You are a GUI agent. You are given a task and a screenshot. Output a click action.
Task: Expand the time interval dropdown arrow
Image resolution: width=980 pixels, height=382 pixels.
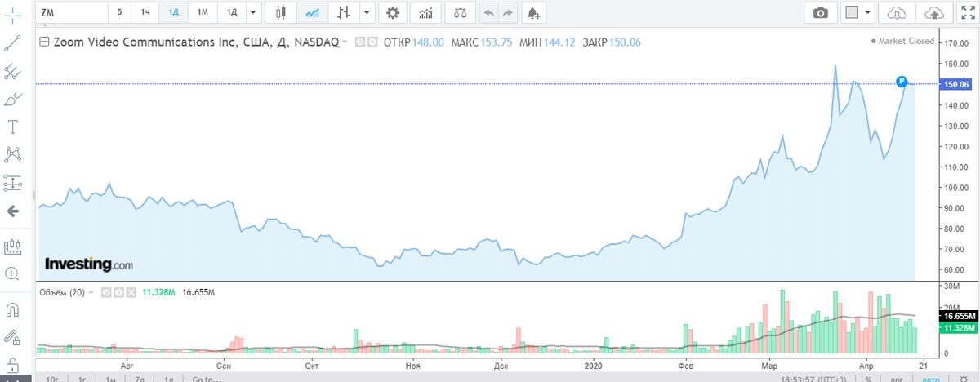tap(252, 12)
